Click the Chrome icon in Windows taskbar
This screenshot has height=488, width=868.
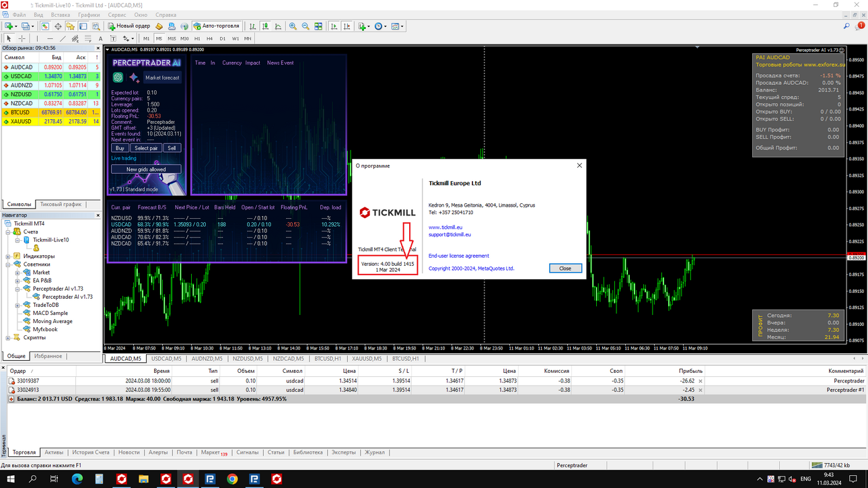point(232,479)
